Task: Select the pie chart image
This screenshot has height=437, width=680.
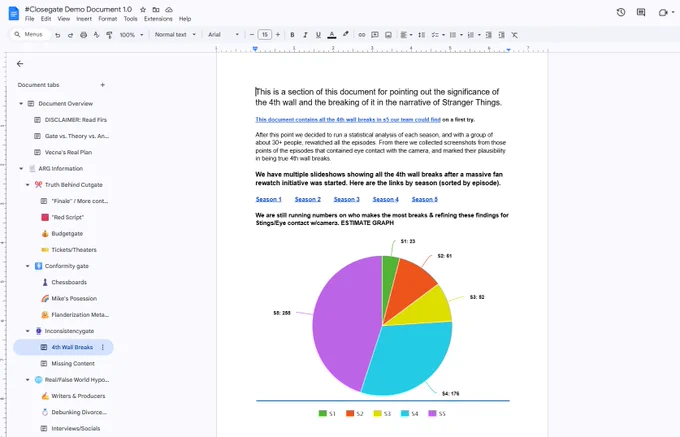Action: tap(382, 326)
